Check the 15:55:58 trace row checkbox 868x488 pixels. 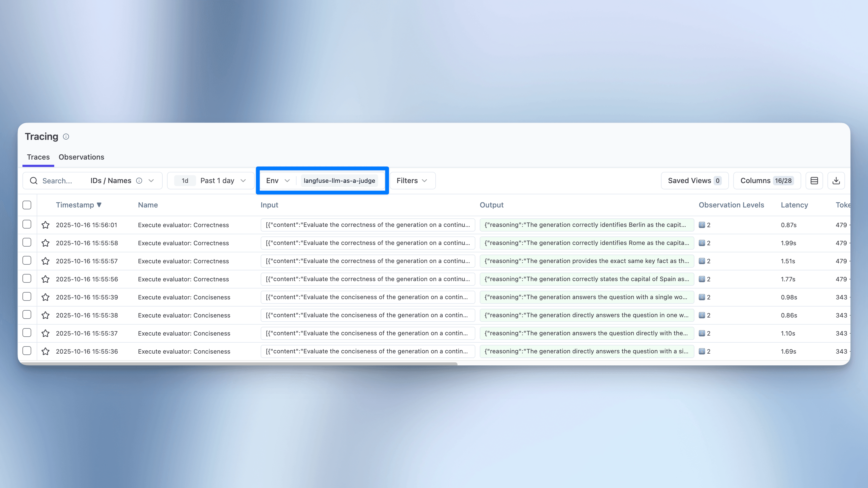[x=27, y=242]
